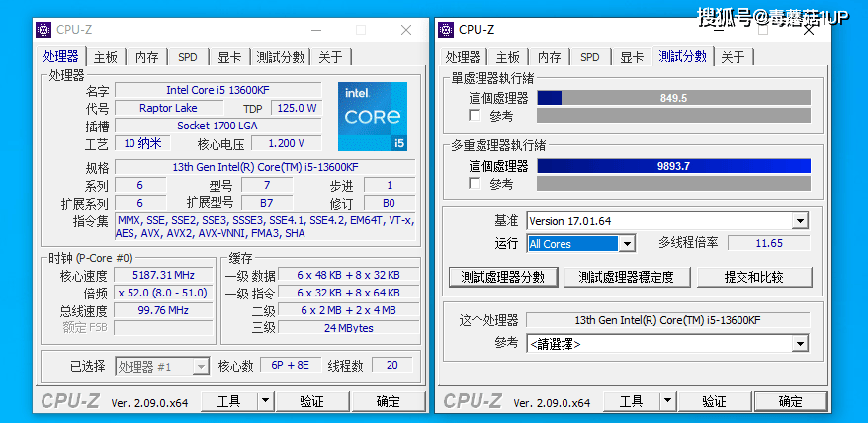Click multi thread score bar 9893.7
Screen dimensions: 868x423
tap(673, 166)
